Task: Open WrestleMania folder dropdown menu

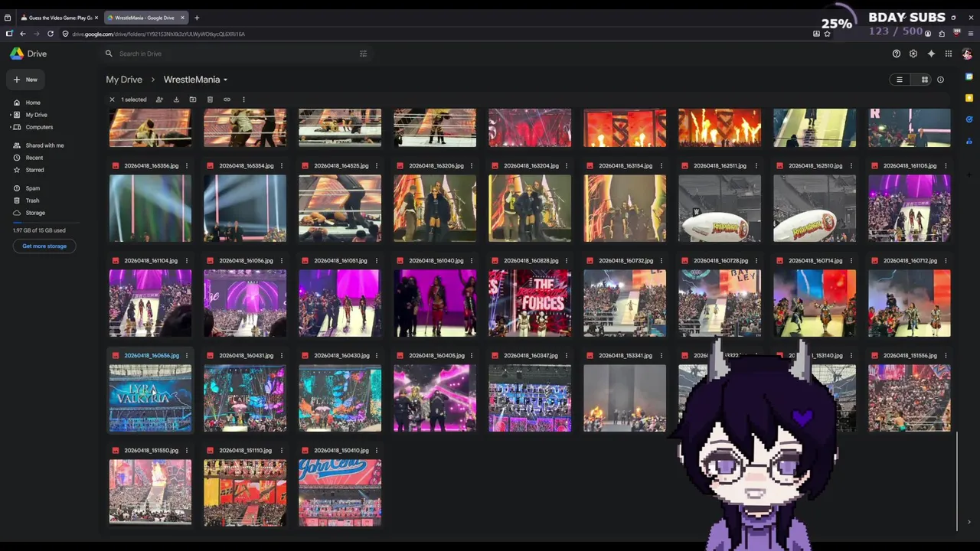Action: tap(225, 80)
